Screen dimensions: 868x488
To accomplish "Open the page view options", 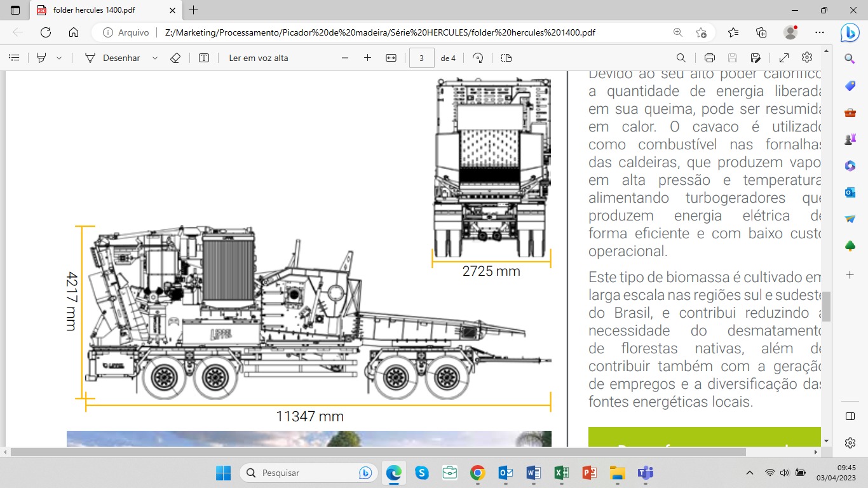I will [x=506, y=58].
